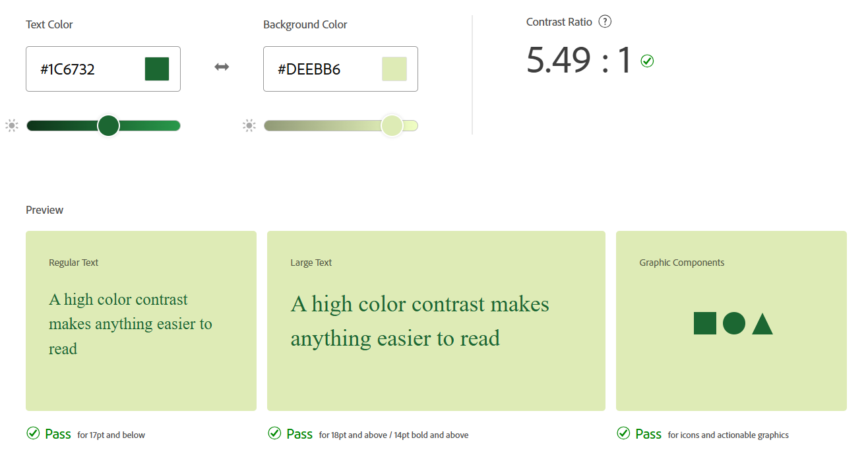The height and width of the screenshot is (471, 868).
Task: Click the Pass checkmark for graphic components
Action: [623, 433]
